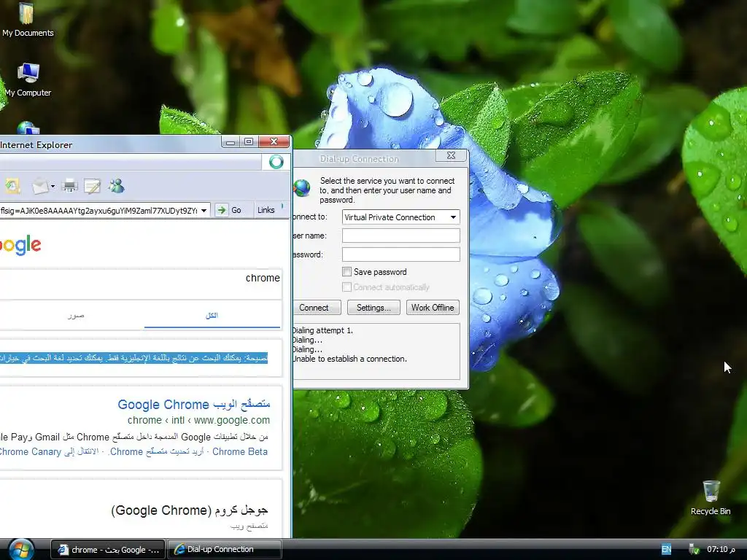Enable the Save password checkbox
This screenshot has height=560, width=747.
(347, 272)
